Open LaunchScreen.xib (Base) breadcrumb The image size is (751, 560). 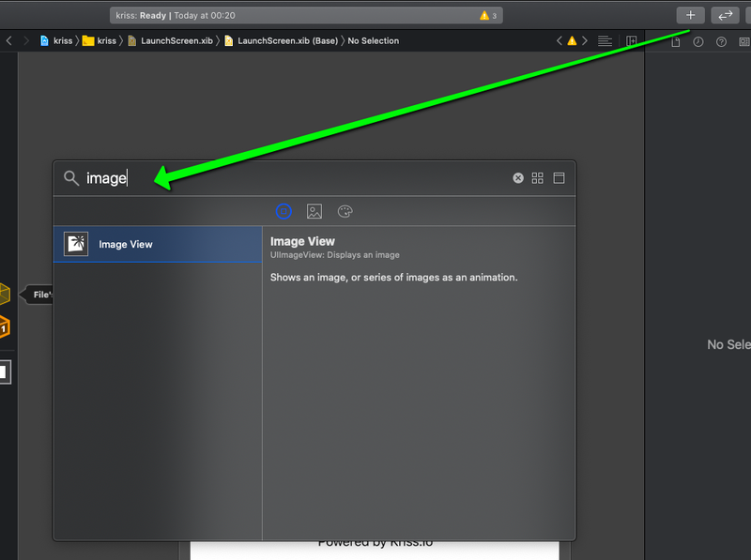tap(281, 41)
